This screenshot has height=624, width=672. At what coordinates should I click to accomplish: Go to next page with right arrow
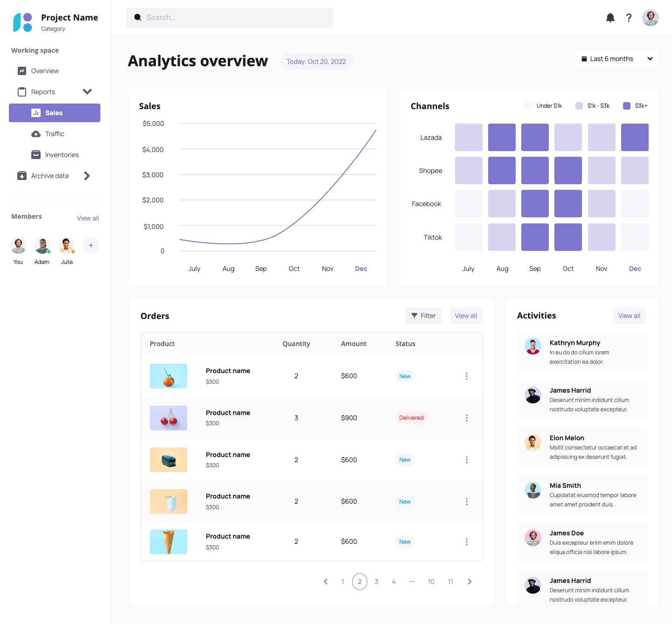469,582
